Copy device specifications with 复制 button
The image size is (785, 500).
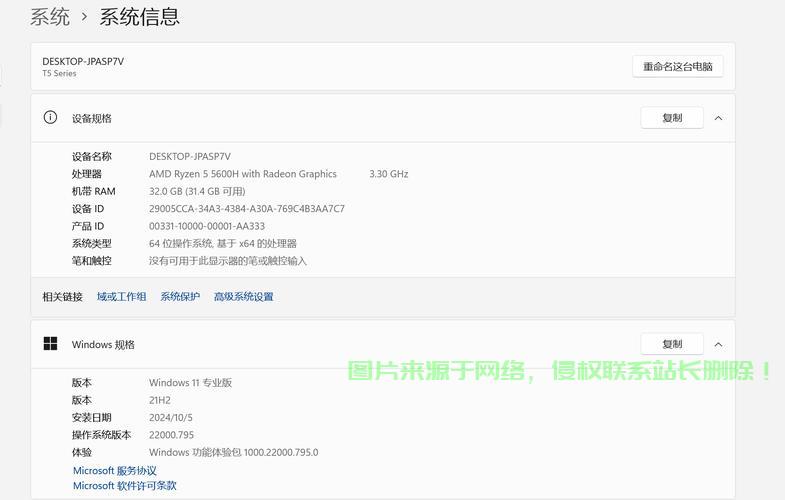pyautogui.click(x=672, y=118)
